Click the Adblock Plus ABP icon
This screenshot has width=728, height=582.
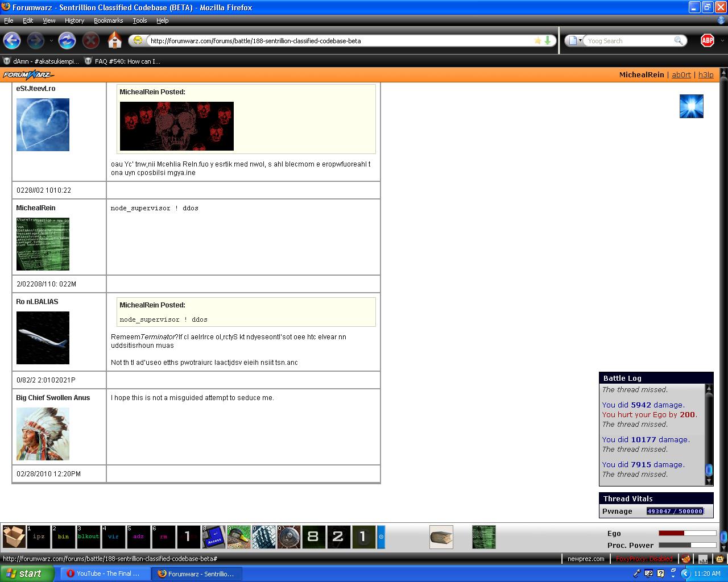point(707,40)
